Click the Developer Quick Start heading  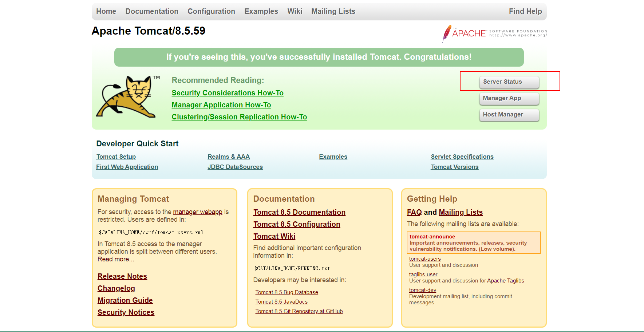point(137,143)
